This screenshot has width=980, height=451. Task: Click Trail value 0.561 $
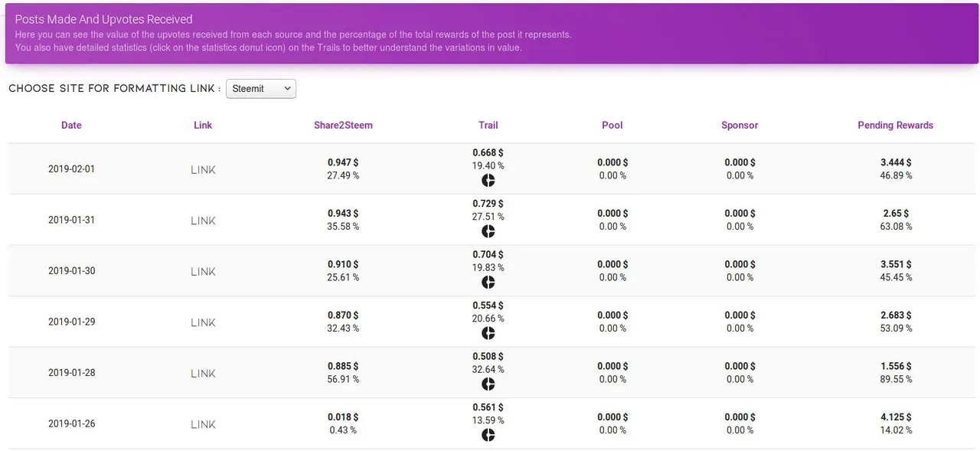(x=488, y=407)
